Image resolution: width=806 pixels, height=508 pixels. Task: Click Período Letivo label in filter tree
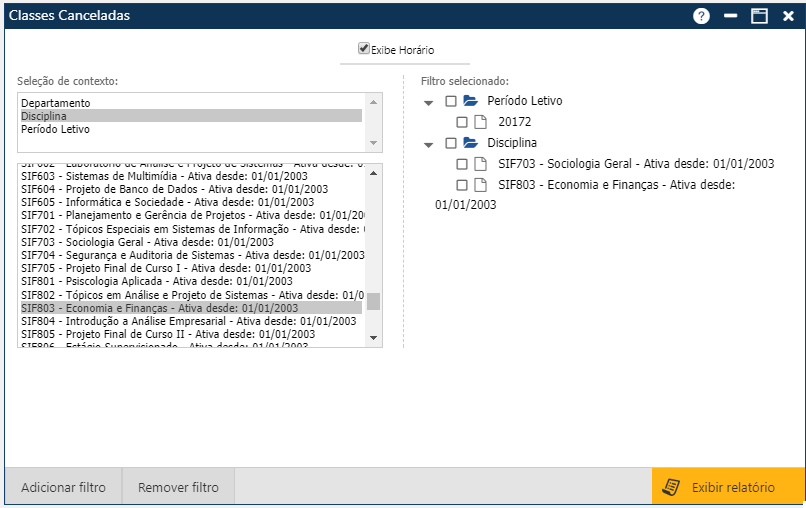[x=525, y=101]
